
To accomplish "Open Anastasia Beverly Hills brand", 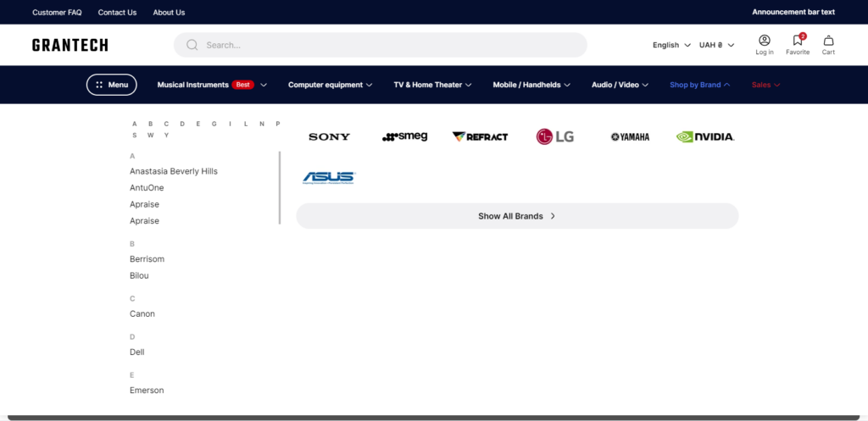I will pyautogui.click(x=174, y=171).
